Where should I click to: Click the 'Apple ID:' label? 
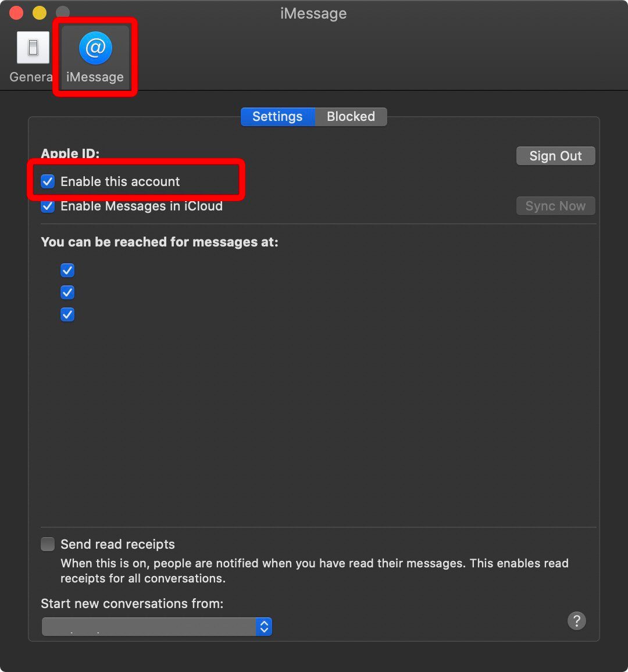70,153
